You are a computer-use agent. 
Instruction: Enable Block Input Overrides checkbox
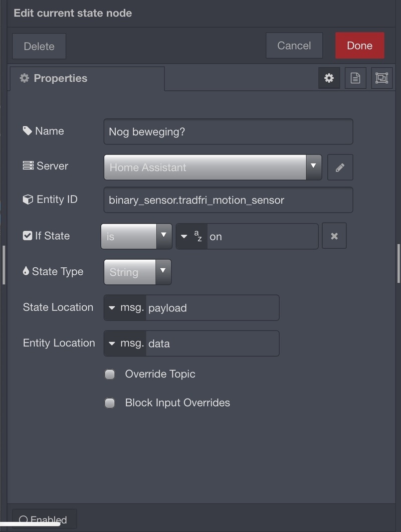click(110, 403)
